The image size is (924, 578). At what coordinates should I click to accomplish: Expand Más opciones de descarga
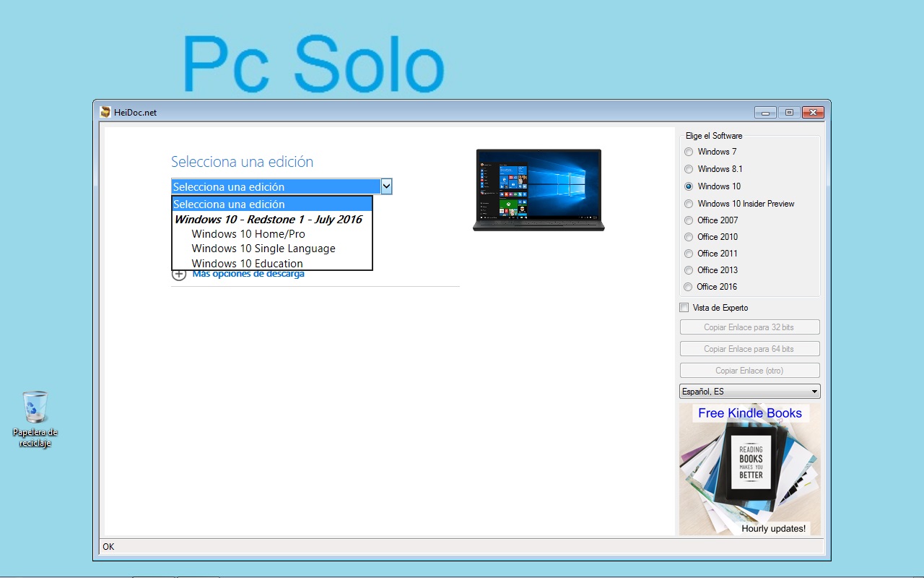point(248,274)
